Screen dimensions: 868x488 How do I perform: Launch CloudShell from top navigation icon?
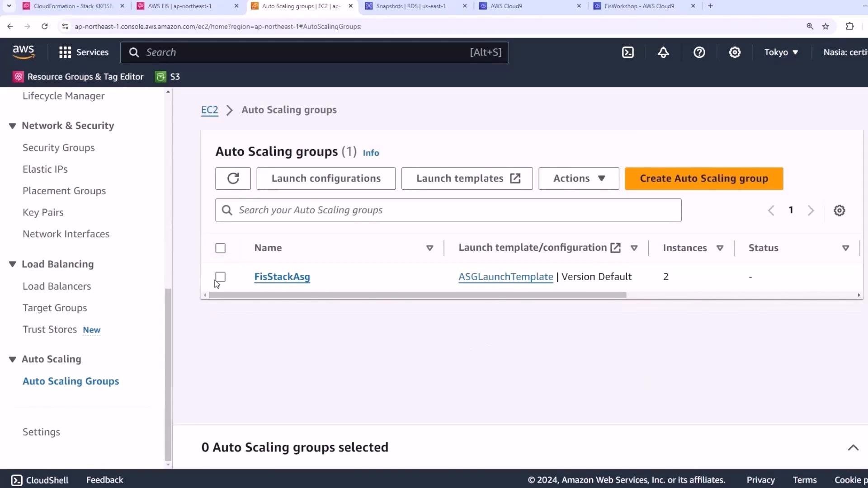click(628, 52)
